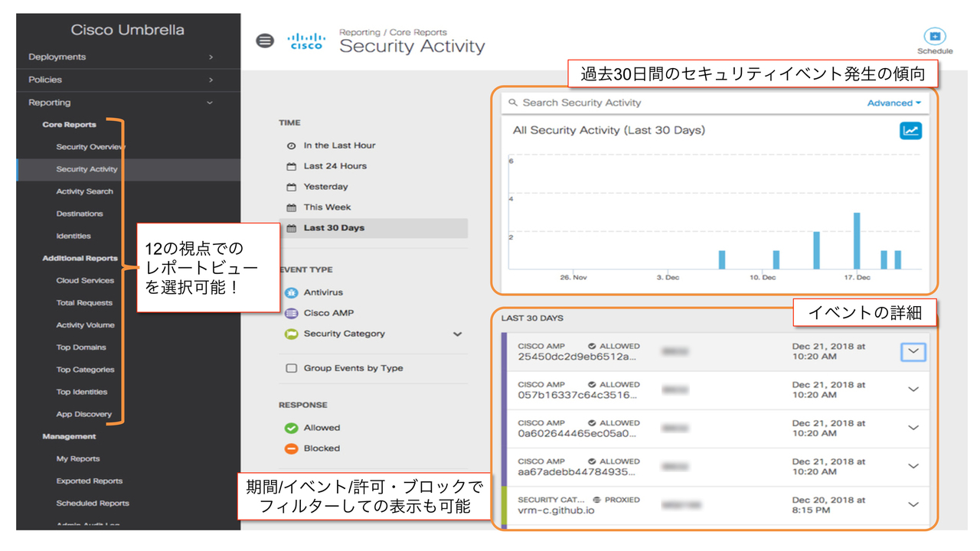Expand the 0a602644465ec05a0 event row

pyautogui.click(x=913, y=428)
